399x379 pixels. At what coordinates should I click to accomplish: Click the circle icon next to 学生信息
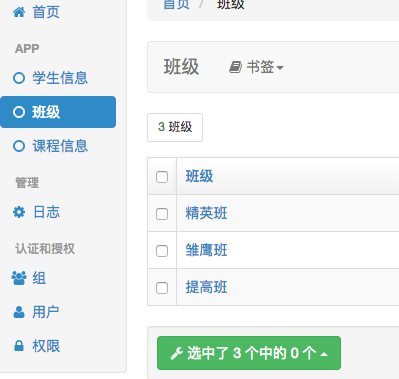coord(19,78)
